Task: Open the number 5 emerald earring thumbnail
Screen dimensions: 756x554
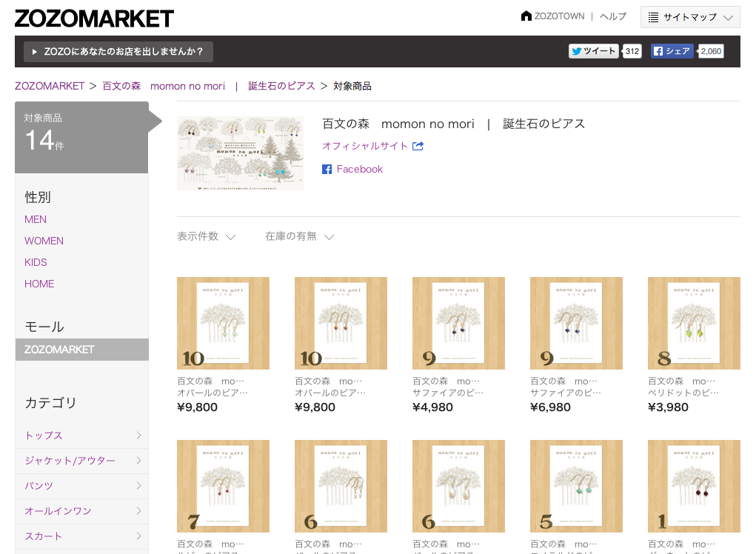Action: (576, 486)
